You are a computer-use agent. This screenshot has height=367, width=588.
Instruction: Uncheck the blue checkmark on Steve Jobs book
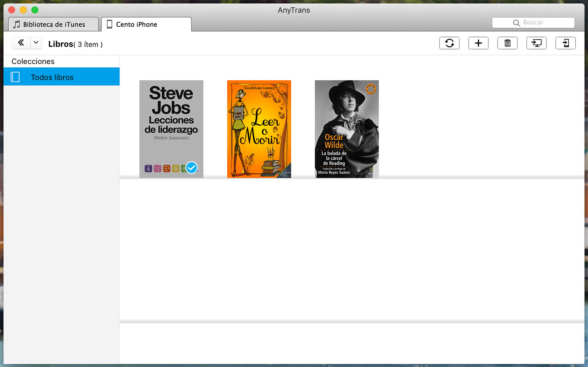pyautogui.click(x=191, y=167)
